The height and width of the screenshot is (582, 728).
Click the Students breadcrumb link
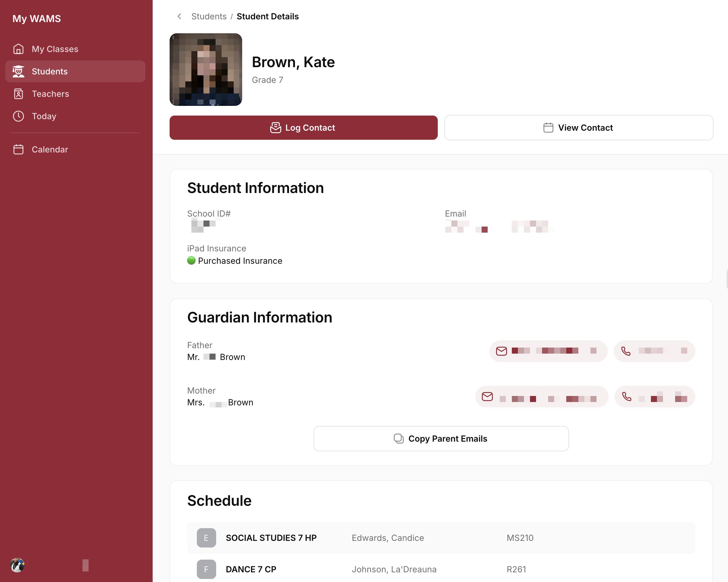click(x=209, y=17)
